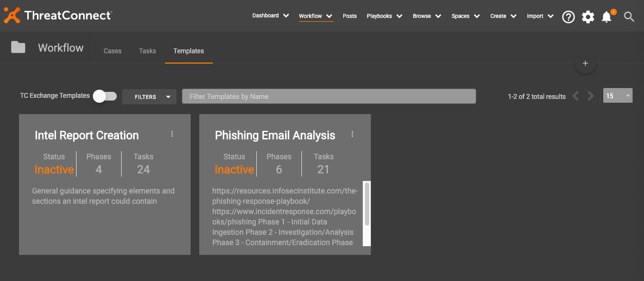Open the Intel Report Creation template title
Viewport: 644px width, 281px height.
tap(87, 135)
